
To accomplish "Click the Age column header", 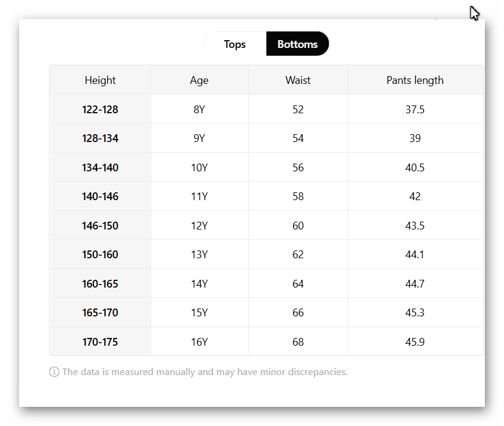I will coord(199,80).
